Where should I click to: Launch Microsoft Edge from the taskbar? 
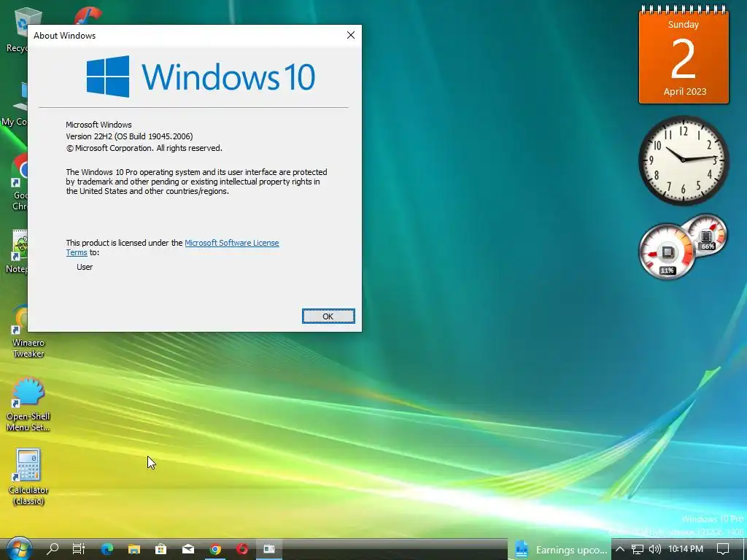(x=107, y=549)
